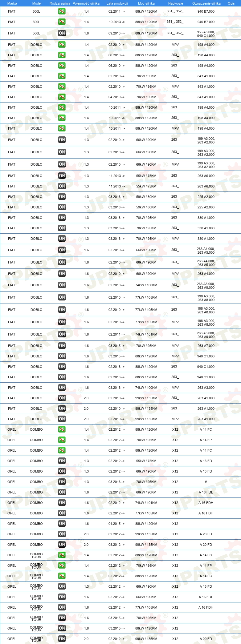Image resolution: width=241 pixels, height=644 pixels.
Task: Select petrol icon for DOBLO 1.4 04.2010 row
Action: tap(62, 97)
